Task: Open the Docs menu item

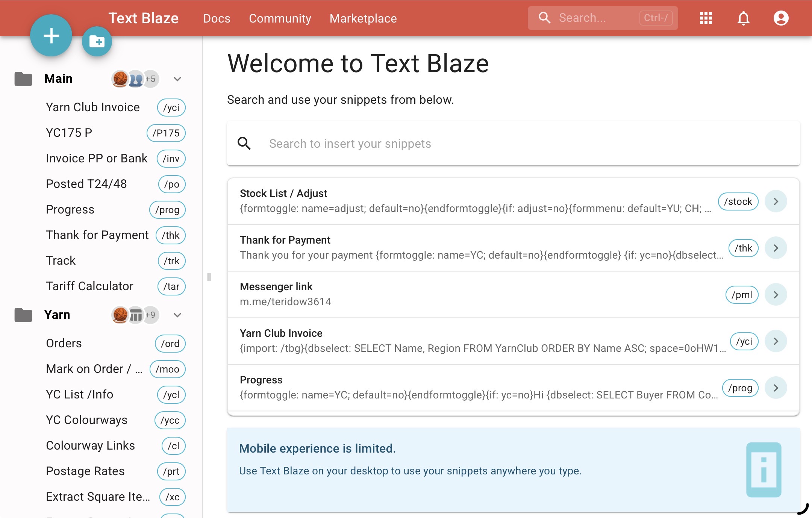Action: [217, 18]
